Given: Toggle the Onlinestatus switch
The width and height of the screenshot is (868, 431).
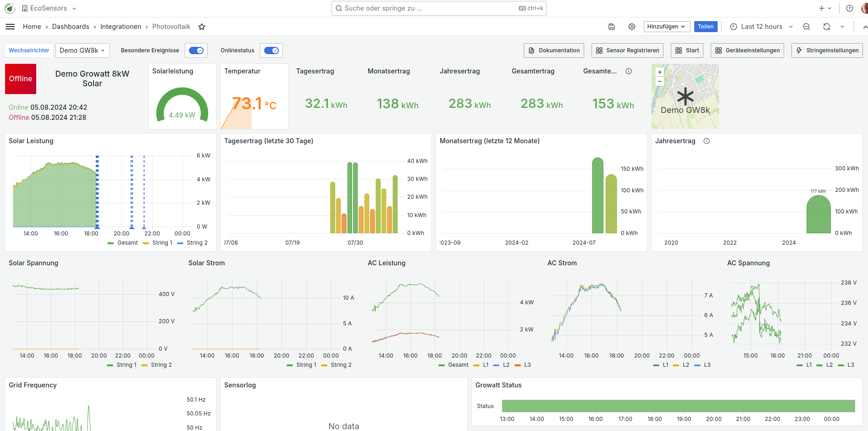Looking at the screenshot, I should (271, 50).
